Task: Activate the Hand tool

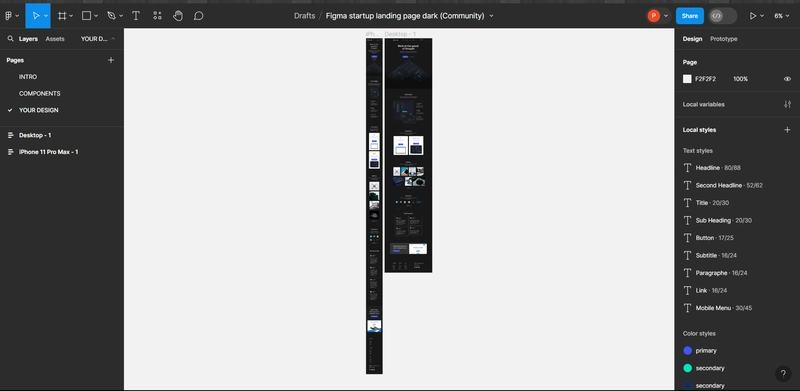Action: [178, 16]
